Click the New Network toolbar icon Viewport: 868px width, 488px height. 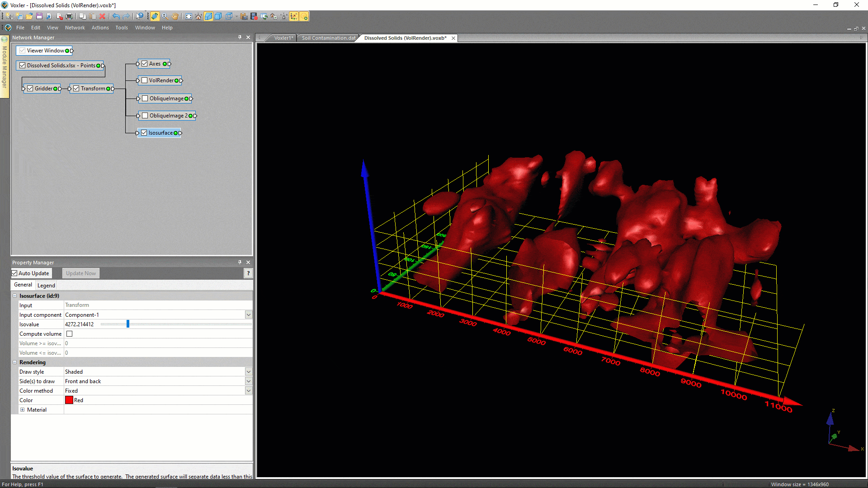coord(9,16)
